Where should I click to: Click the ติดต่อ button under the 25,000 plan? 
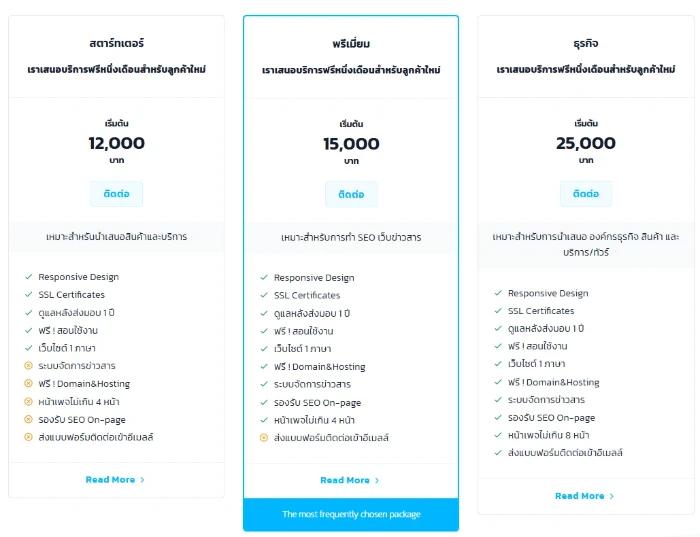click(x=586, y=194)
